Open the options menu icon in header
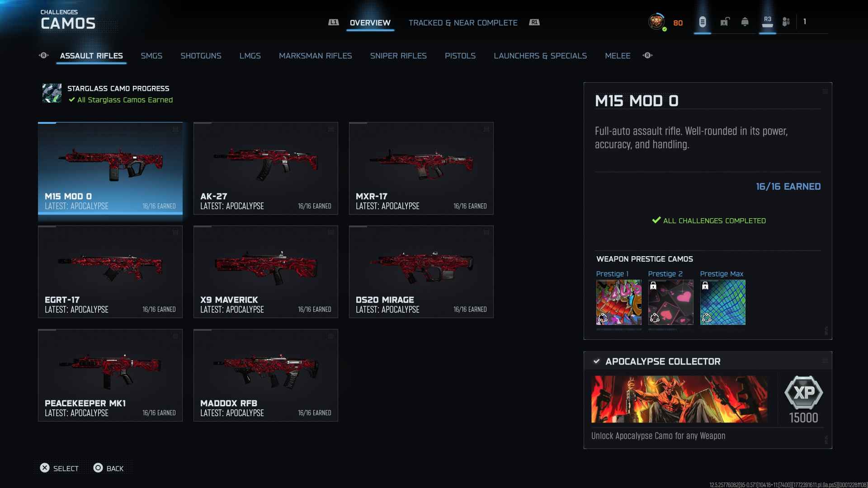 coord(702,22)
